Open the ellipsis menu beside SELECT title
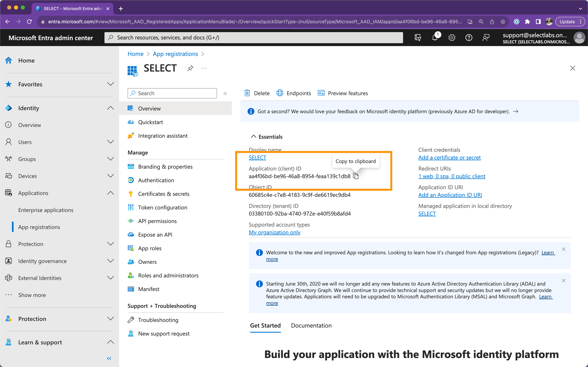This screenshot has width=588, height=367. pyautogui.click(x=204, y=68)
